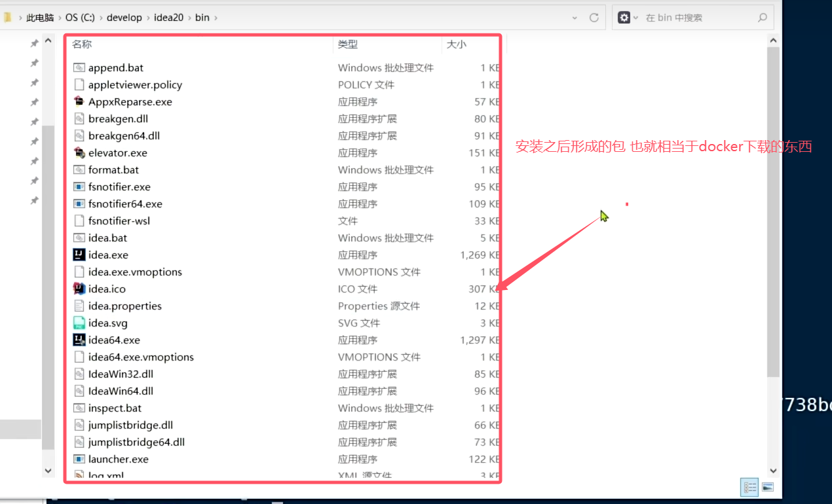Click the jumplistbridge.dll file icon

[x=79, y=425]
